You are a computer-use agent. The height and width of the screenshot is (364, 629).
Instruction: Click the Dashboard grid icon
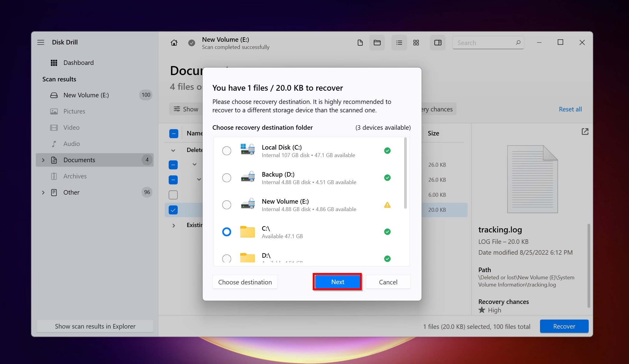tap(54, 63)
